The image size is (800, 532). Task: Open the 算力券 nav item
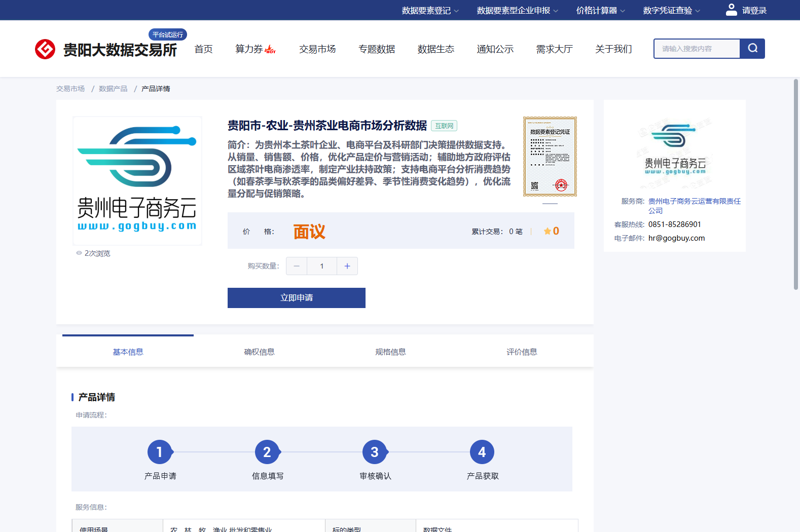(x=249, y=49)
